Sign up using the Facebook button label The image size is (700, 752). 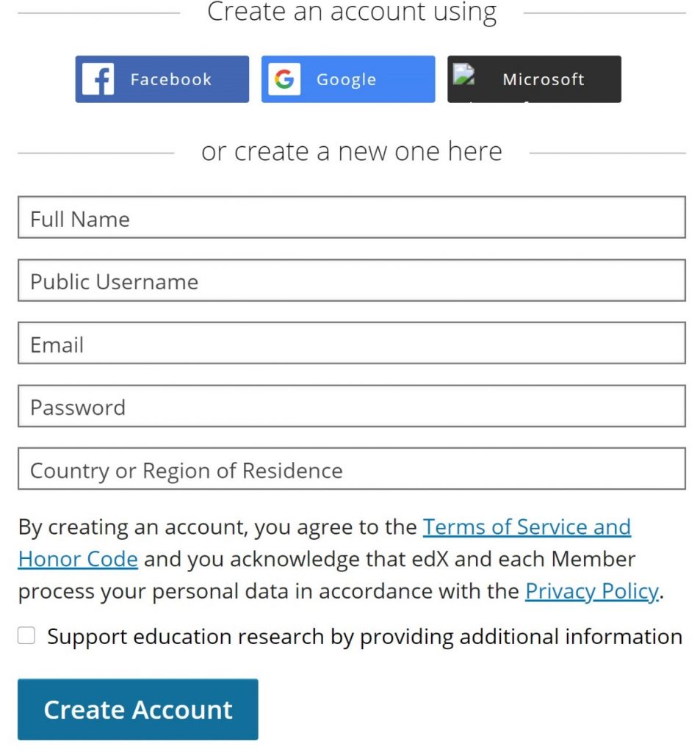click(x=171, y=79)
